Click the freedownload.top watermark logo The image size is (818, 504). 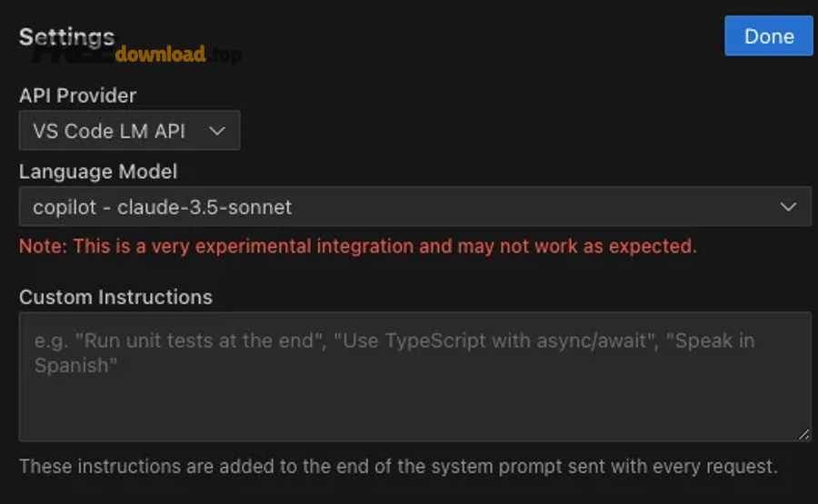[x=137, y=54]
